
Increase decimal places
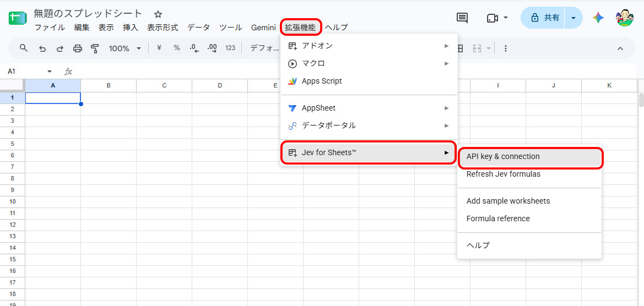pyautogui.click(x=212, y=48)
